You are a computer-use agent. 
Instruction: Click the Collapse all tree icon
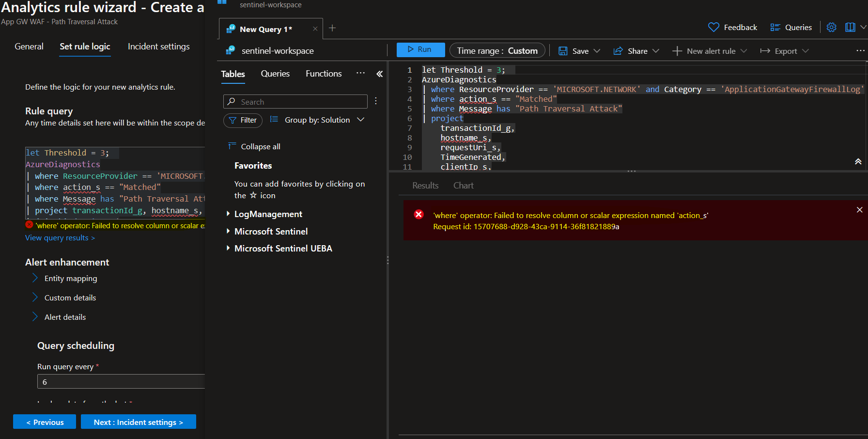(232, 146)
